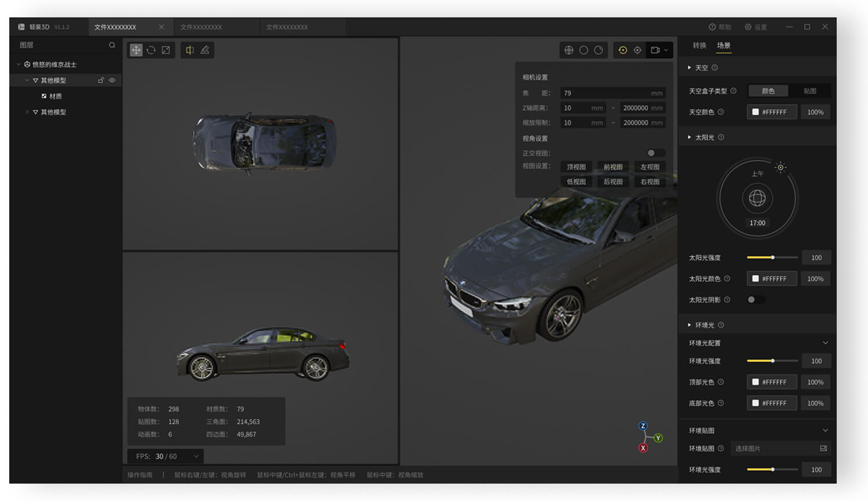Toggle the 正交视图 orthographic view switch

pyautogui.click(x=655, y=153)
